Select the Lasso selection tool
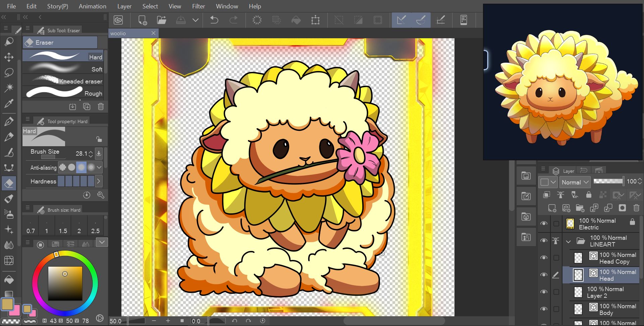The height and width of the screenshot is (326, 644). 9,72
